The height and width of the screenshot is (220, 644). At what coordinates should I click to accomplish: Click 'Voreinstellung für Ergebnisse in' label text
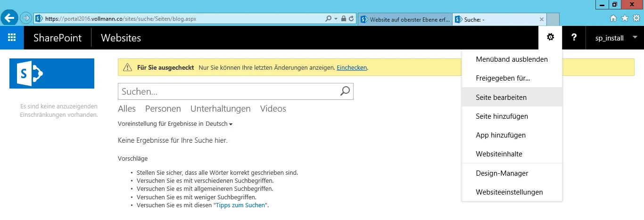tap(160, 124)
